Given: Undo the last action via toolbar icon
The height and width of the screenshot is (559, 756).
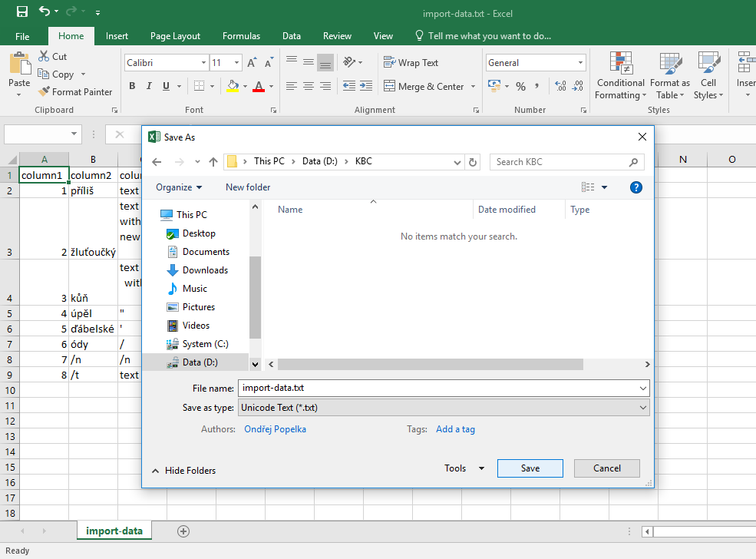Looking at the screenshot, I should 45,11.
